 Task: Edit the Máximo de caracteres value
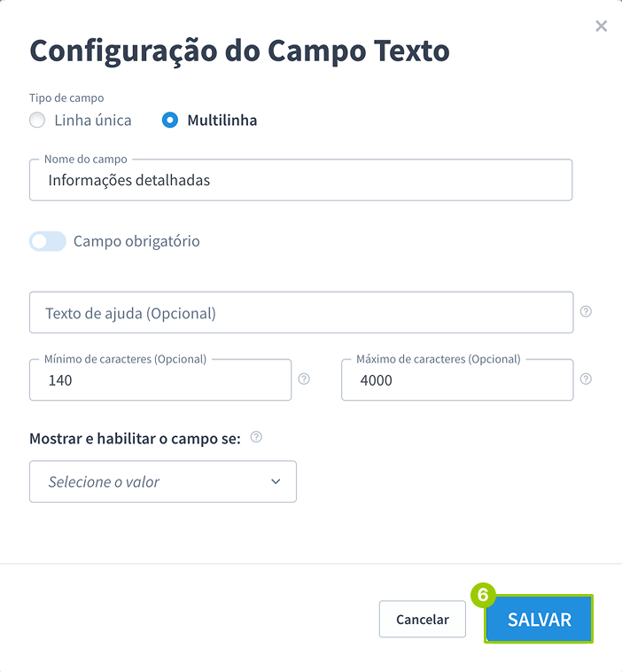click(456, 380)
